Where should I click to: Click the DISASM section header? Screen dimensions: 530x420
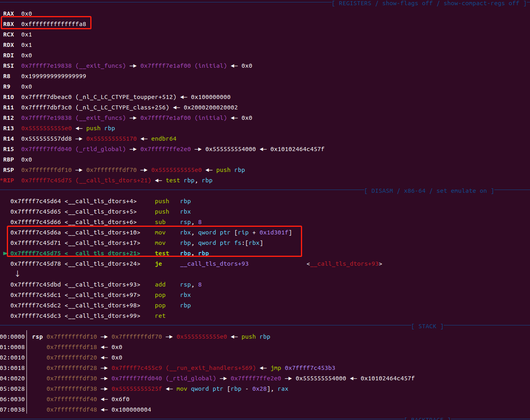coord(382,191)
